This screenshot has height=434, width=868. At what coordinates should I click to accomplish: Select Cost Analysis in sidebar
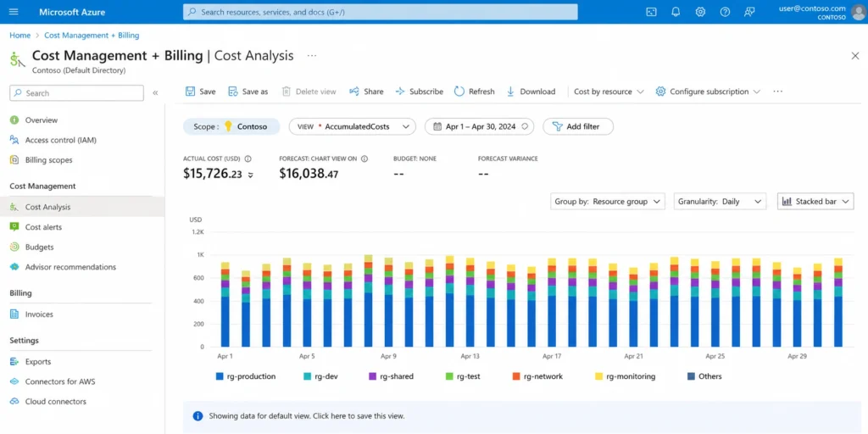(82, 207)
